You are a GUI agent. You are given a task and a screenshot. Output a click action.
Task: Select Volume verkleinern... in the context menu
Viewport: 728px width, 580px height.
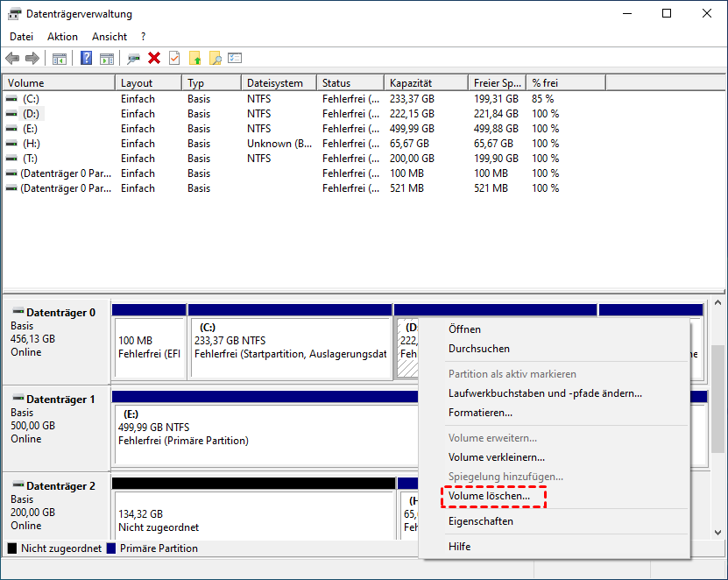coord(555,457)
